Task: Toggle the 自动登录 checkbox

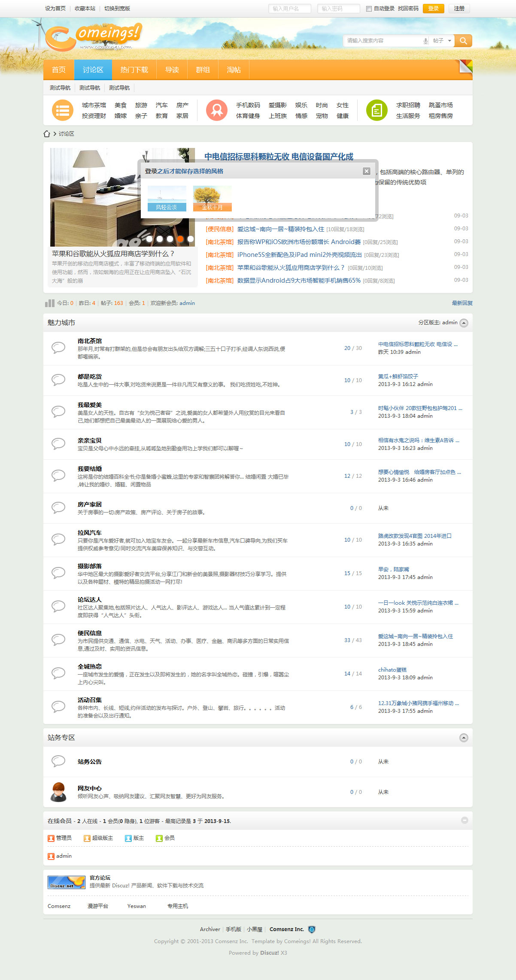Action: coord(369,9)
